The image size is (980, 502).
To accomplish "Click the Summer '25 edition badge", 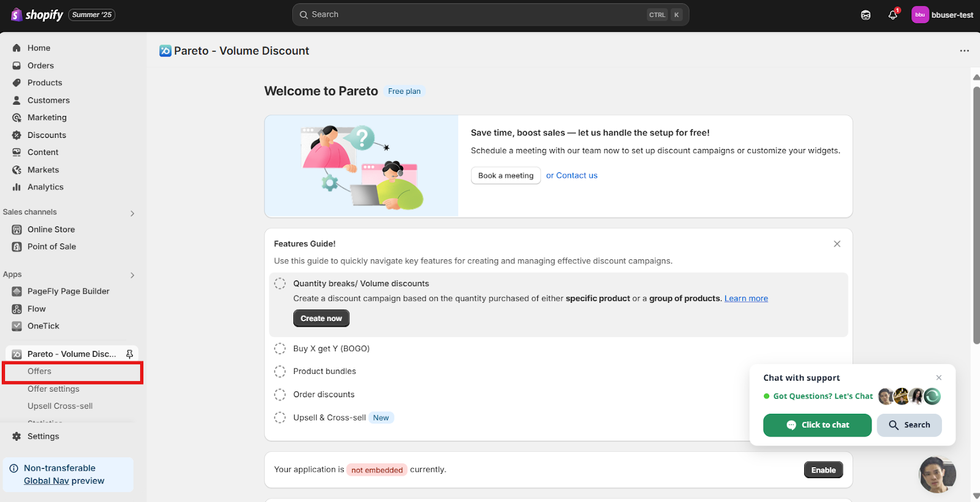I will tap(92, 15).
